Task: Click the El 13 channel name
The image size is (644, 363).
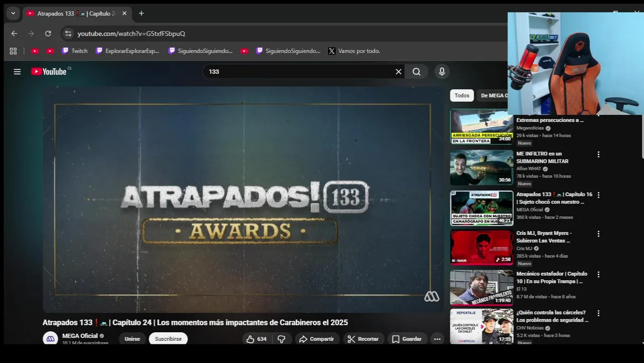Action: [x=521, y=289]
